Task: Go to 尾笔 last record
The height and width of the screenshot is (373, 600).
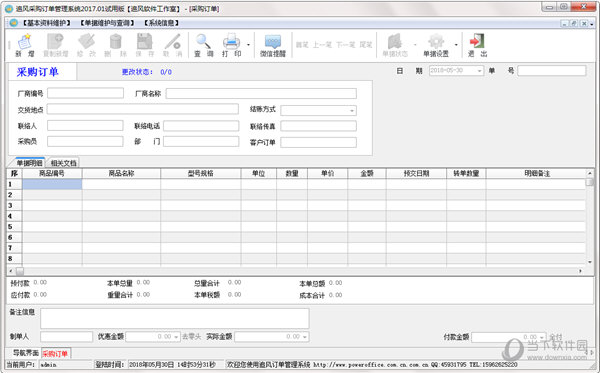Action: click(366, 45)
